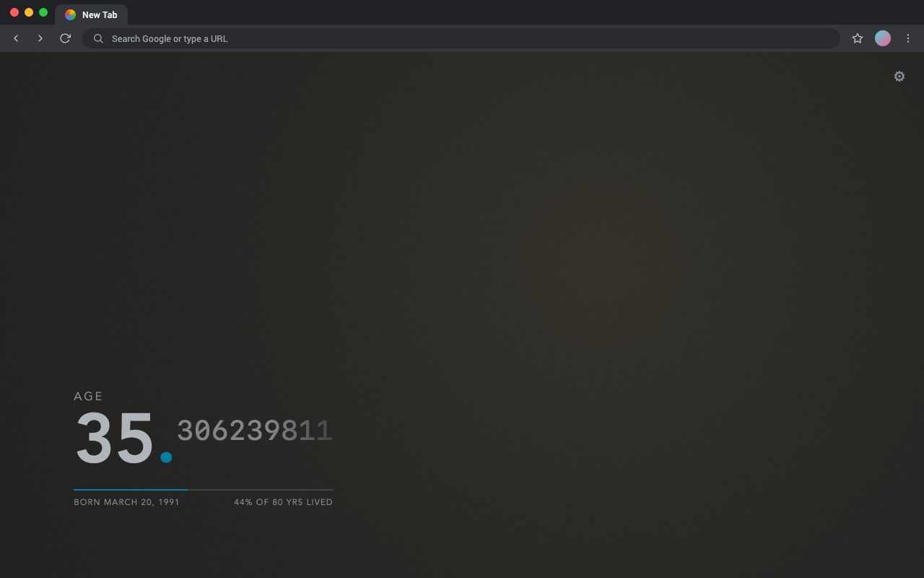The width and height of the screenshot is (924, 578).
Task: Open the profile avatar menu
Action: click(883, 38)
